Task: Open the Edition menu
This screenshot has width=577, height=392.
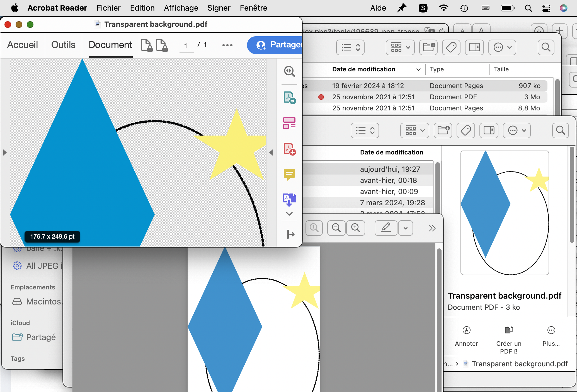Action: click(x=142, y=8)
